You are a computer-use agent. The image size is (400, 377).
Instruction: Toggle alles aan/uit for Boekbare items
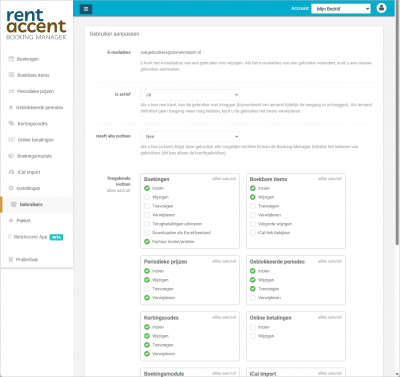(330, 179)
